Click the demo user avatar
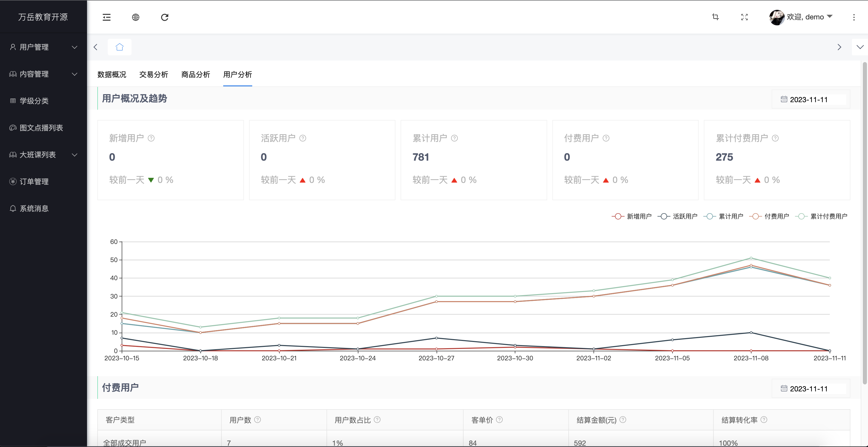This screenshot has width=868, height=447. click(x=777, y=17)
